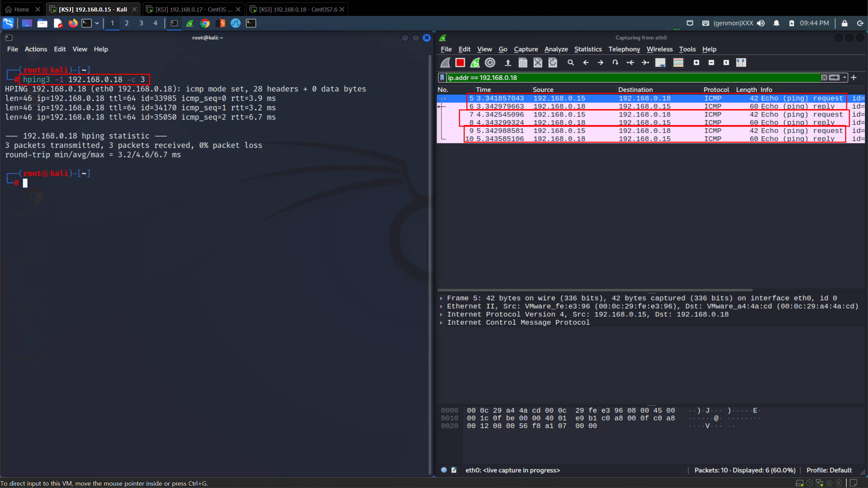This screenshot has width=868, height=488.
Task: Select packet number 10 echo reply row
Action: 644,139
